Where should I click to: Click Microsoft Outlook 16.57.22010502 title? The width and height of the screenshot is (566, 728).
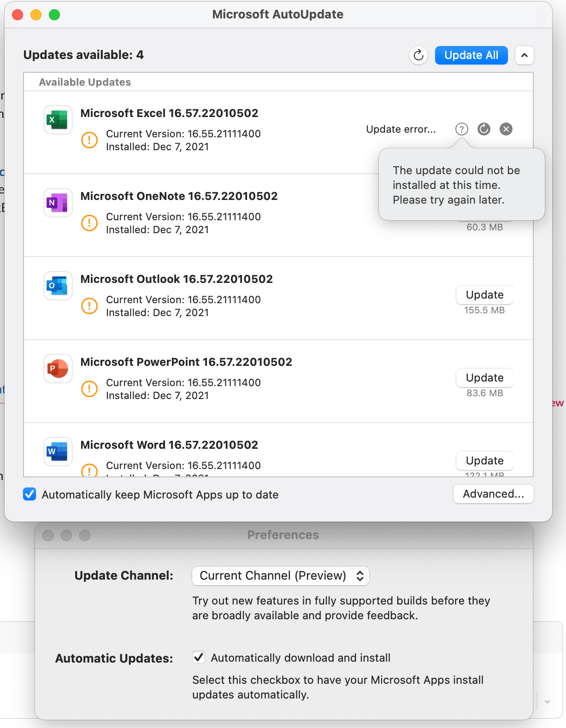pyautogui.click(x=177, y=279)
